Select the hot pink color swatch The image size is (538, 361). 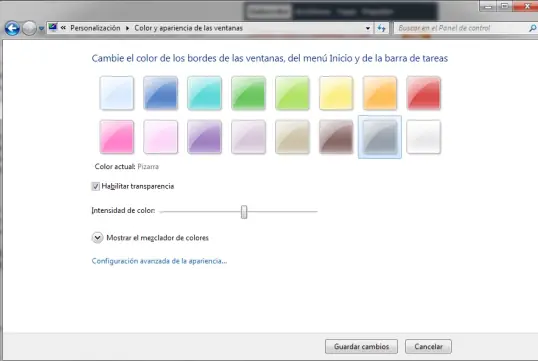tap(117, 137)
